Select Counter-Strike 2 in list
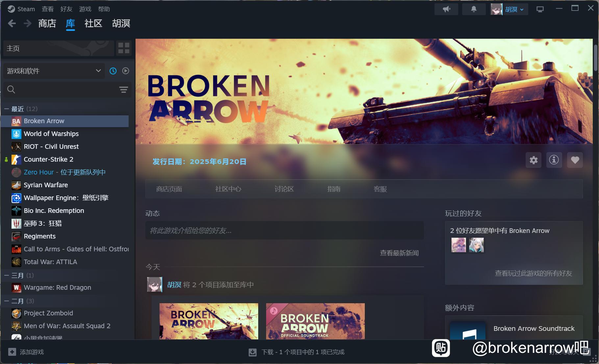 [65, 159]
